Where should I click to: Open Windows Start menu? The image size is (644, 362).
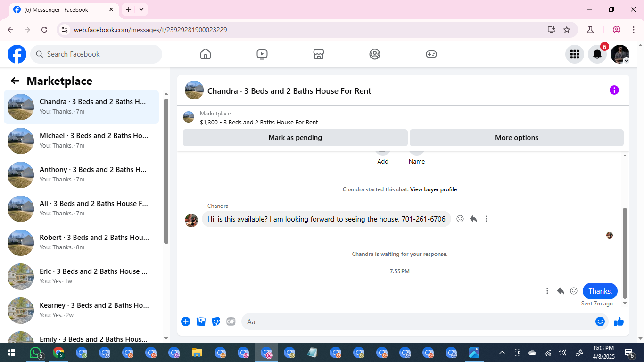pyautogui.click(x=11, y=353)
